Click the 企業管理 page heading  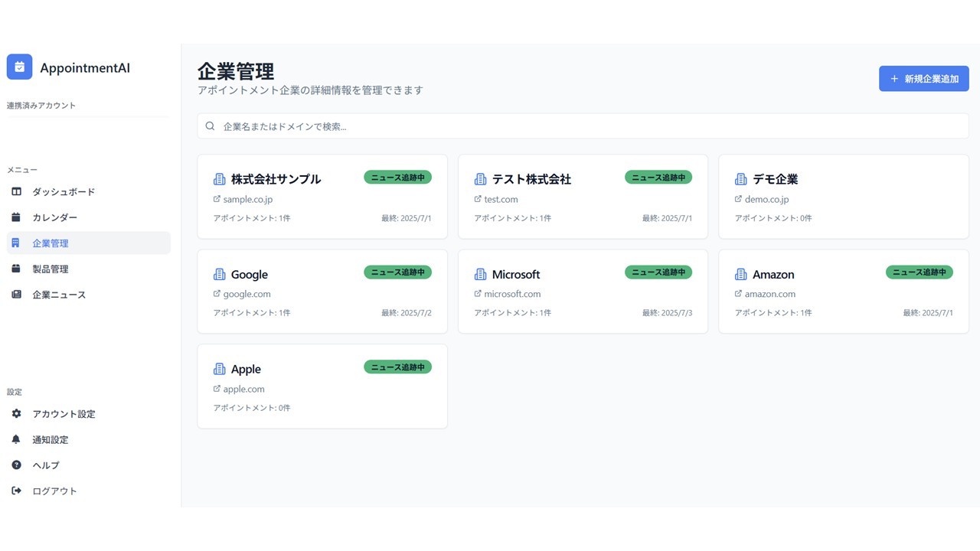236,72
